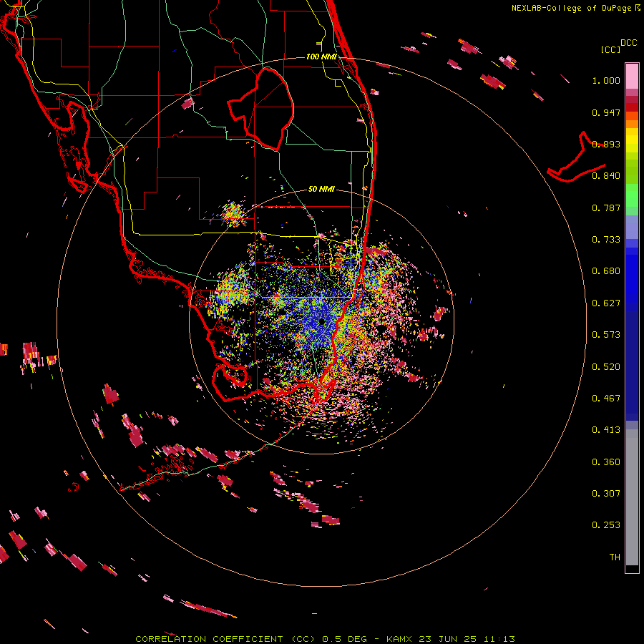Pick the gray band of the colorbar
Screen dimensions: 644x644
point(632,497)
